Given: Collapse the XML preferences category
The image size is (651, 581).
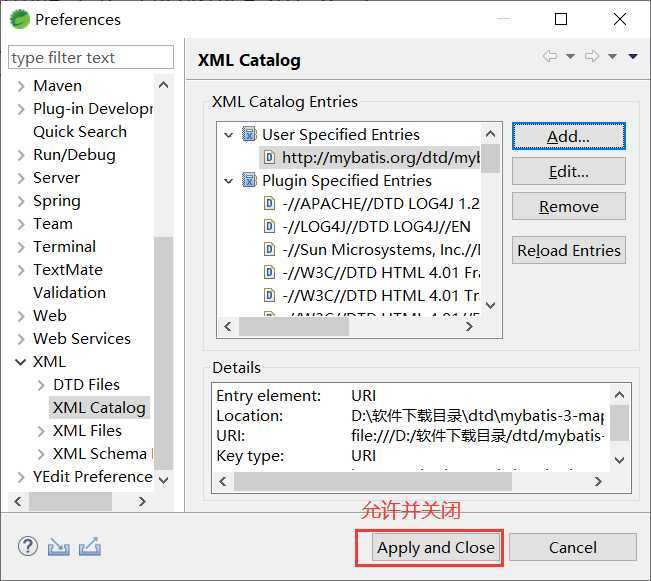Looking at the screenshot, I should pyautogui.click(x=20, y=362).
